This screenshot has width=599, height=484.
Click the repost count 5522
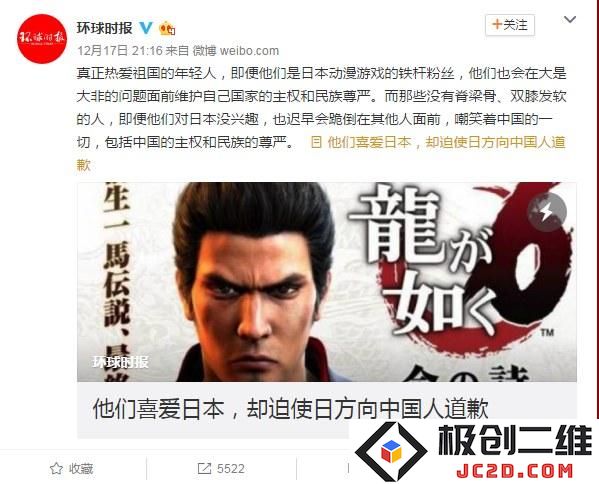point(231,468)
